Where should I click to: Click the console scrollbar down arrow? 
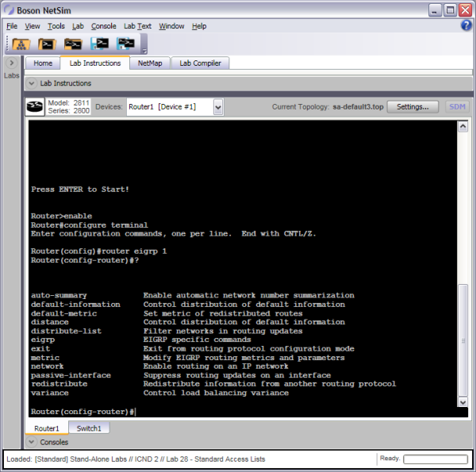pos(463,402)
